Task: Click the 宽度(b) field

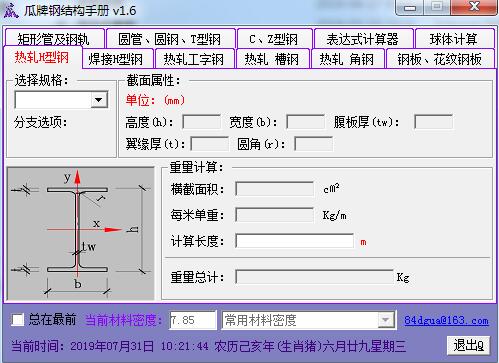Action: coord(305,122)
